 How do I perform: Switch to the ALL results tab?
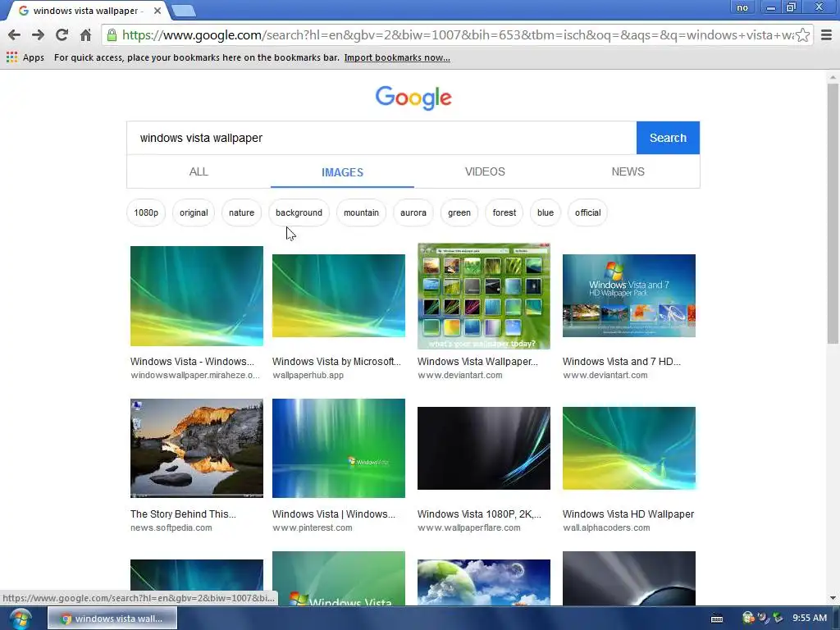(199, 172)
